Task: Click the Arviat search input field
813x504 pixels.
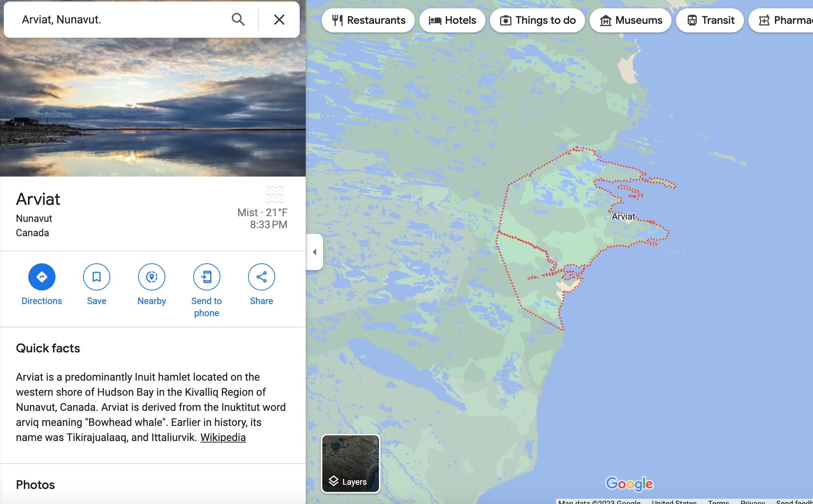Action: [x=121, y=20]
